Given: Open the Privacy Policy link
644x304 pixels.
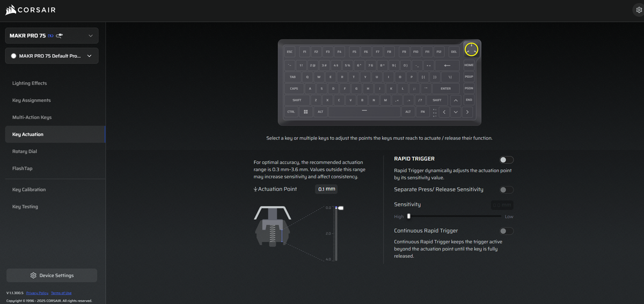Looking at the screenshot, I should (x=37, y=293).
